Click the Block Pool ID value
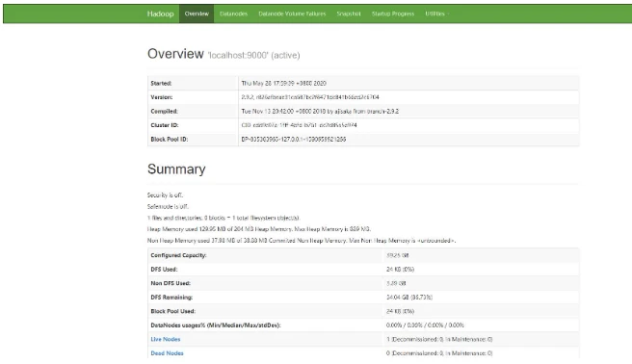 tap(294, 140)
